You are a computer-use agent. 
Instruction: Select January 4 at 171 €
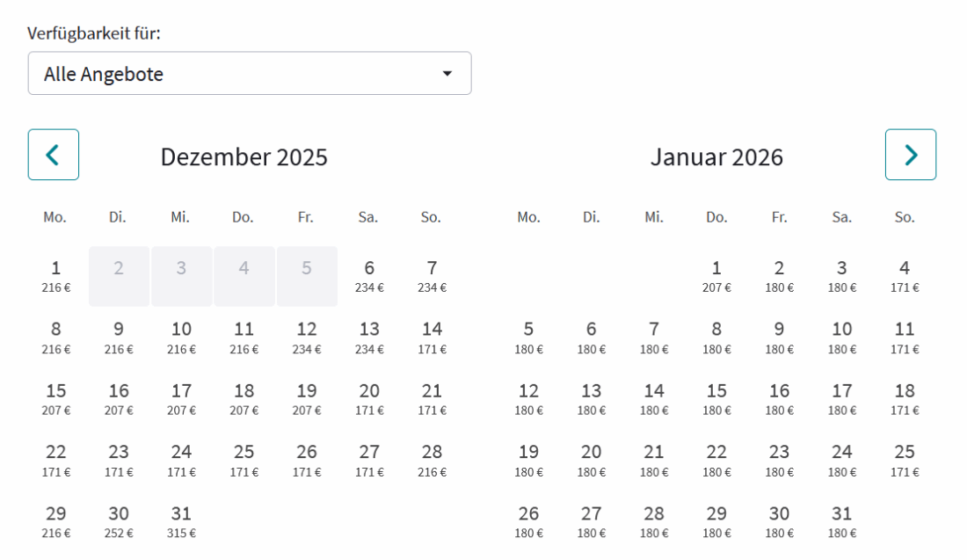(905, 276)
